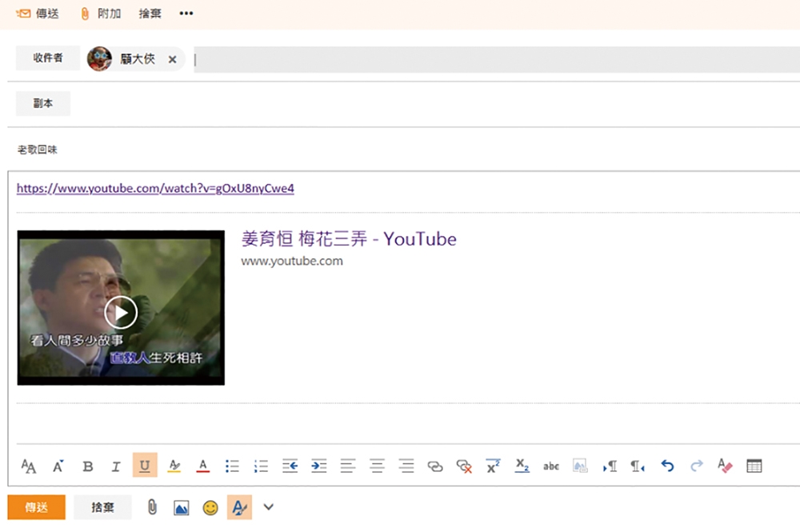The height and width of the screenshot is (532, 800).
Task: Remove recipient 顧大俠
Action: tap(173, 59)
